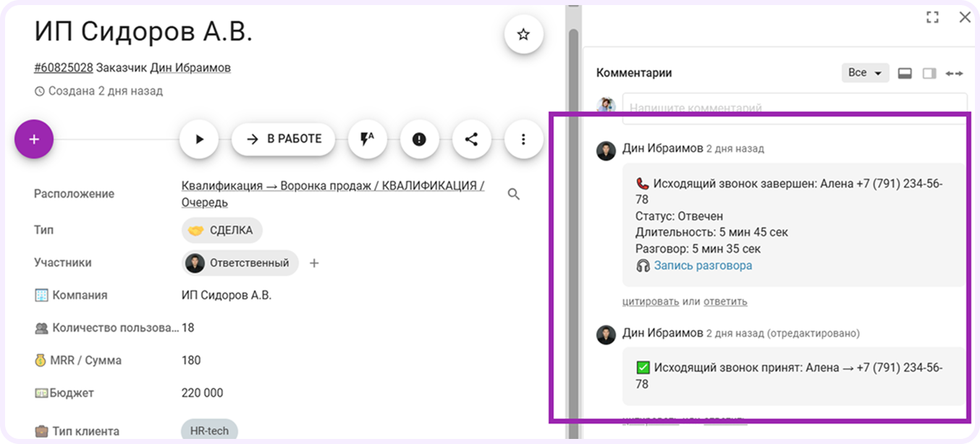This screenshot has height=444, width=980.
Task: Open the more options three-dot icon
Action: pyautogui.click(x=523, y=139)
